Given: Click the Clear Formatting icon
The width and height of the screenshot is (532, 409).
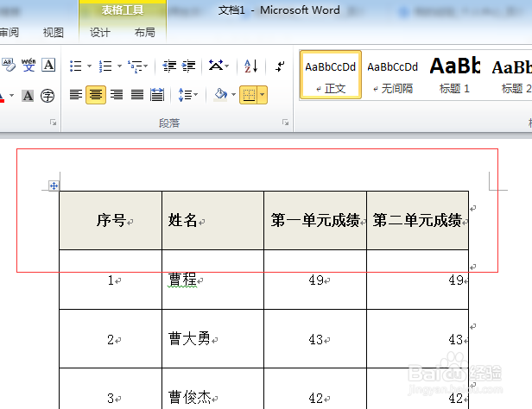Looking at the screenshot, I should coord(8,65).
